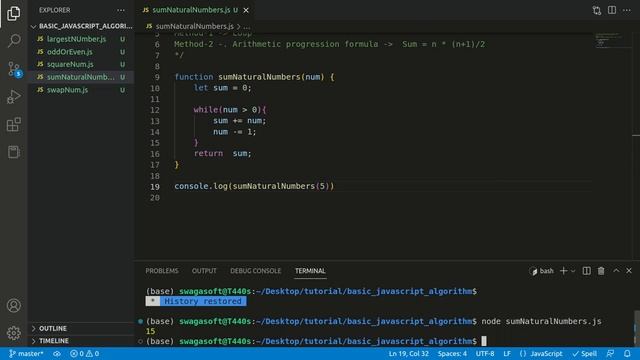The image size is (640, 360).
Task: Split the editor to the right
Action: coord(612,10)
